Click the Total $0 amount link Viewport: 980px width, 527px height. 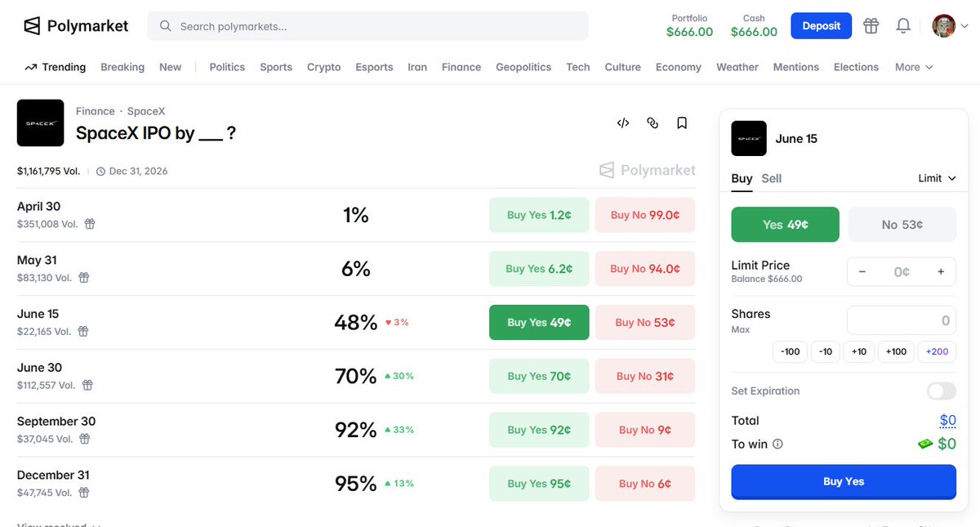click(947, 421)
